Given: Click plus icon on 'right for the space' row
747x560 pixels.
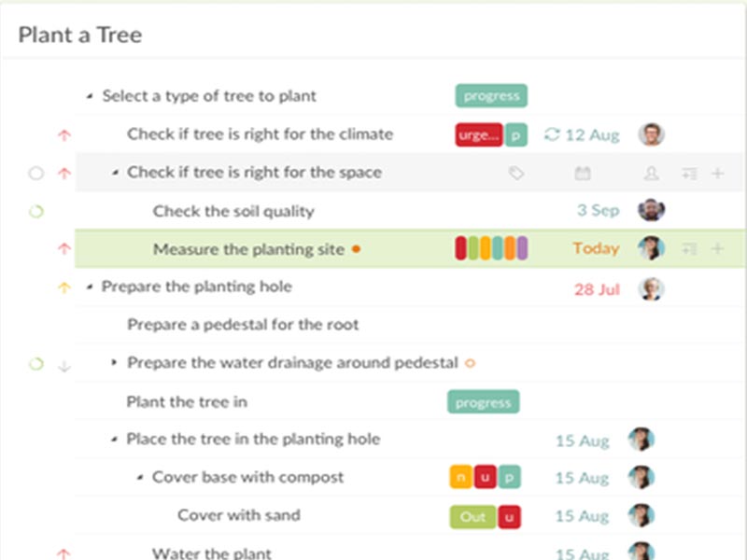Looking at the screenshot, I should [717, 173].
